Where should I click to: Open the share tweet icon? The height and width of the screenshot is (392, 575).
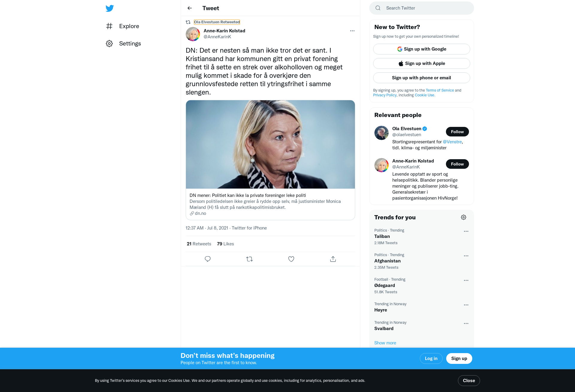(x=333, y=259)
